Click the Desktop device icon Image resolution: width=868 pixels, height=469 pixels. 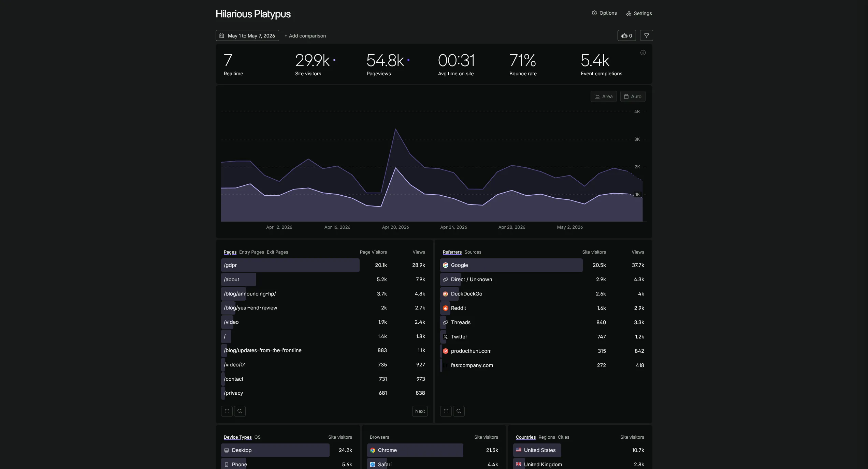point(226,450)
